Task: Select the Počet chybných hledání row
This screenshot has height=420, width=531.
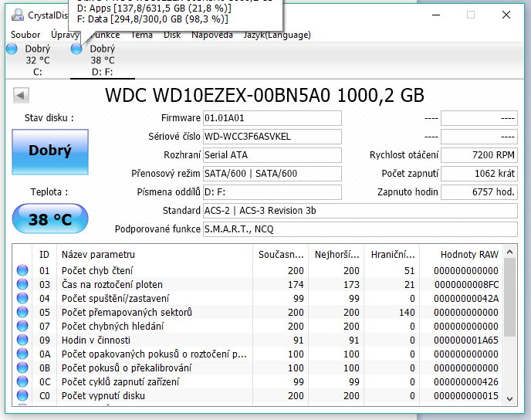Action: pos(154,326)
